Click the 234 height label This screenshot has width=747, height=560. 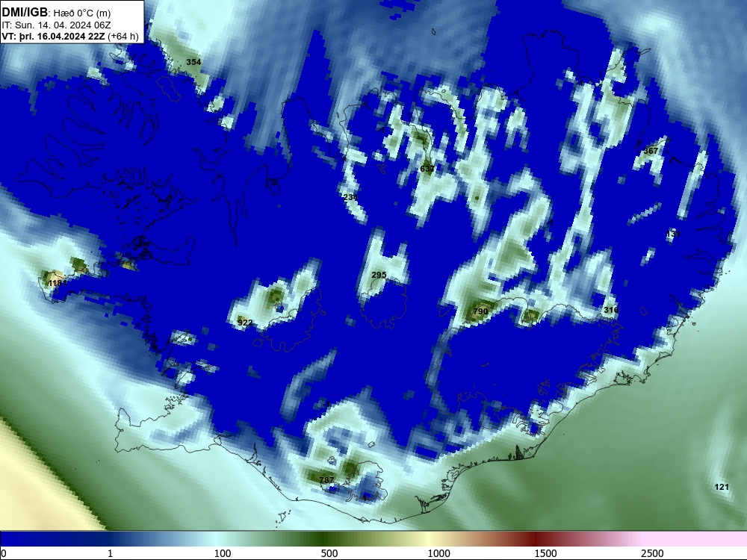click(350, 197)
